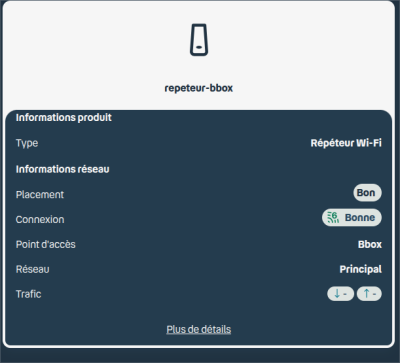This screenshot has width=400, height=363.
Task: Click the 'Point d'accès' label
Action: point(46,244)
